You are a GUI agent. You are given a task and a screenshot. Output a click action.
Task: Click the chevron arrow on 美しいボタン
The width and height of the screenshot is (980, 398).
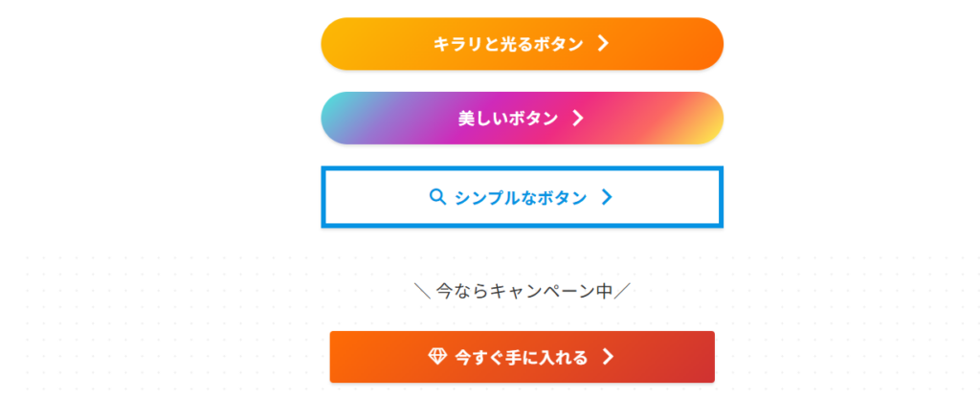578,118
